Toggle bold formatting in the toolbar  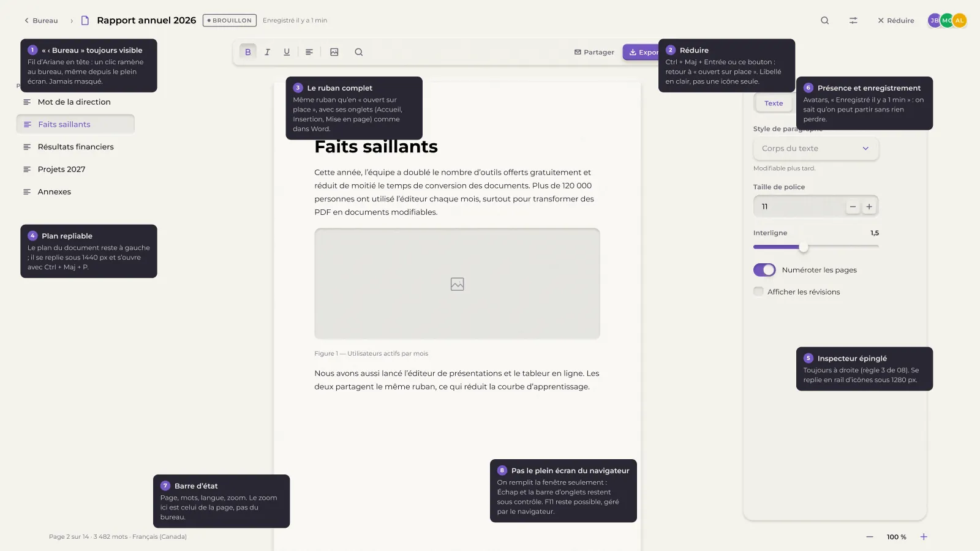point(248,52)
